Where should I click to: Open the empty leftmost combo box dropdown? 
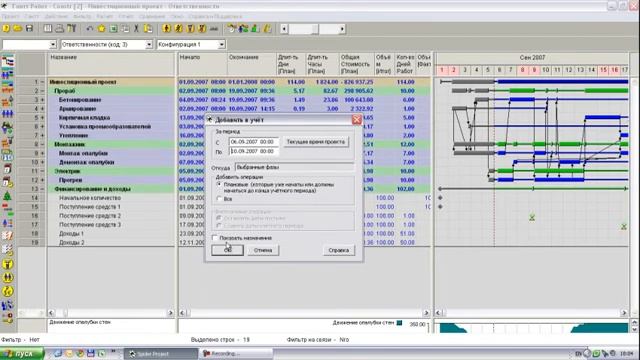pyautogui.click(x=53, y=44)
